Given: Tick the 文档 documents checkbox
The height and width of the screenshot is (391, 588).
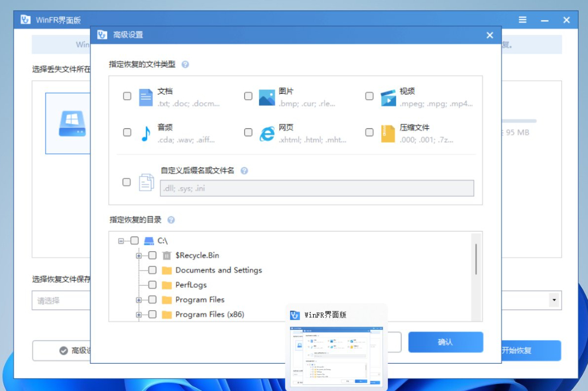Looking at the screenshot, I should pyautogui.click(x=127, y=96).
